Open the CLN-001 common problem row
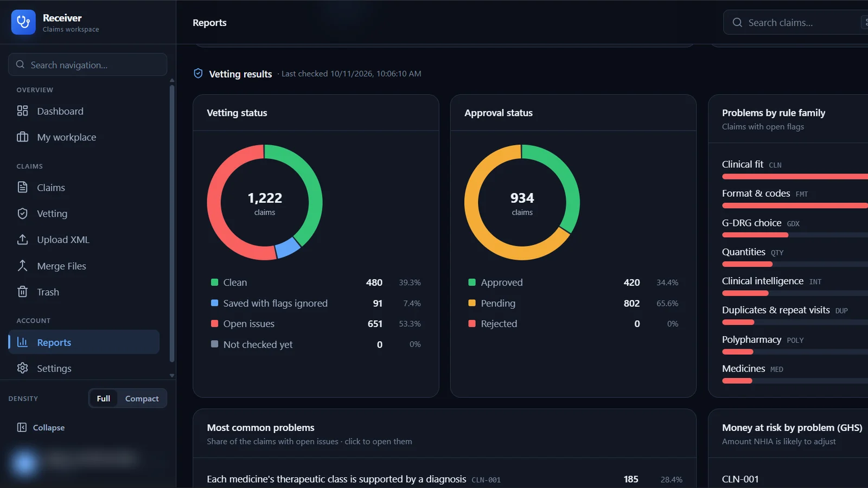This screenshot has width=868, height=488. (x=444, y=479)
